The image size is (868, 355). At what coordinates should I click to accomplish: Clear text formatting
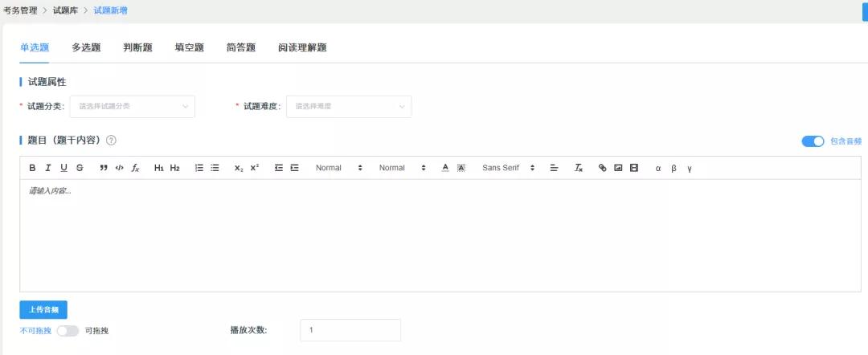tap(579, 168)
